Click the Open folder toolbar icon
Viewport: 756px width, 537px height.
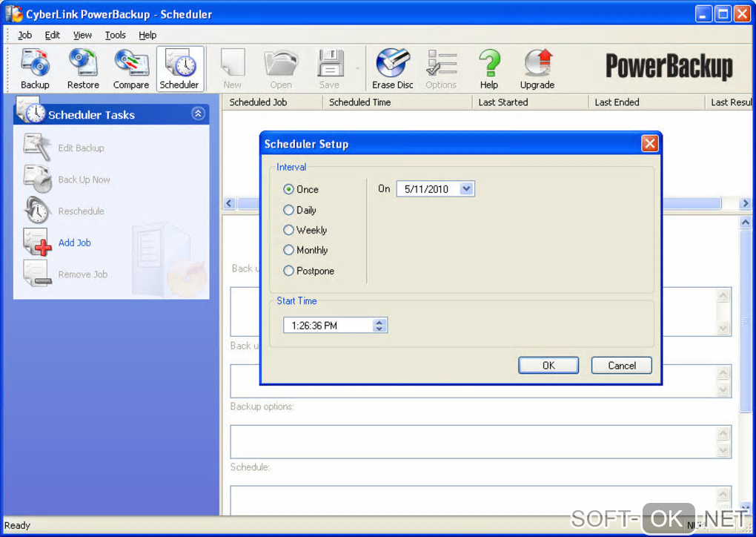click(x=281, y=68)
